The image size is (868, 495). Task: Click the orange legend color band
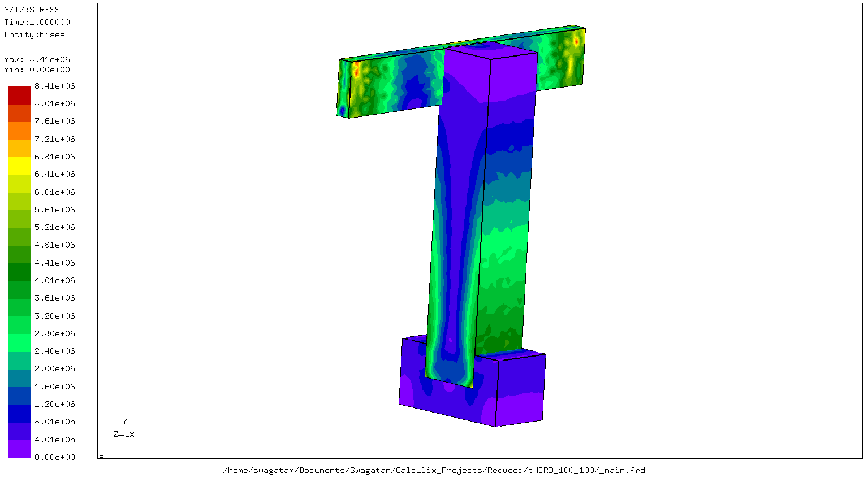pyautogui.click(x=19, y=131)
